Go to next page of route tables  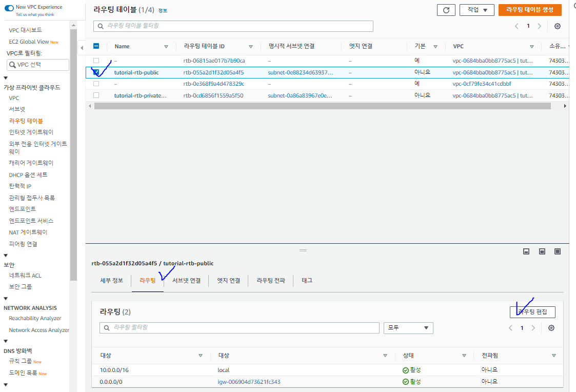[x=539, y=26]
